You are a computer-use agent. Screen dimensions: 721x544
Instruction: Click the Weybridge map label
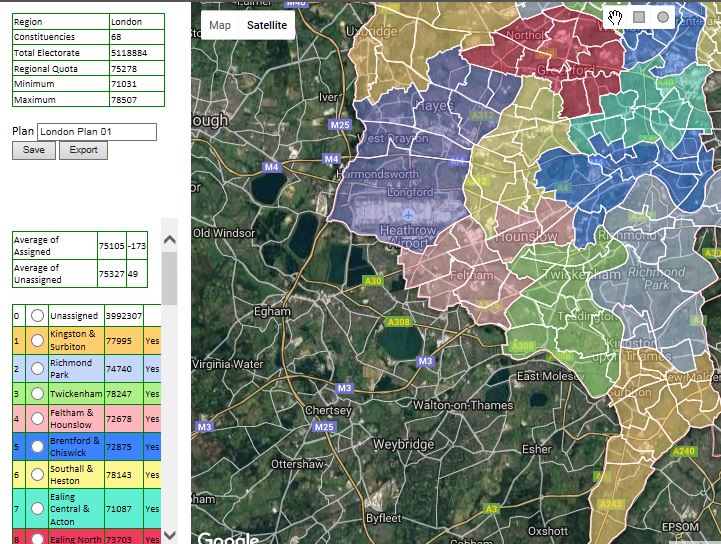tap(403, 444)
